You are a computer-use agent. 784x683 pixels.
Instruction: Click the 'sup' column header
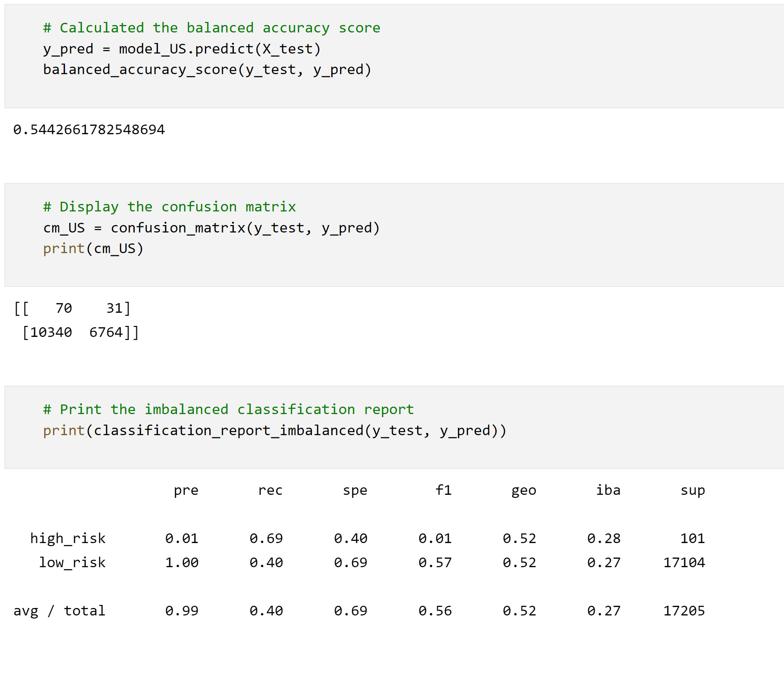pyautogui.click(x=693, y=490)
